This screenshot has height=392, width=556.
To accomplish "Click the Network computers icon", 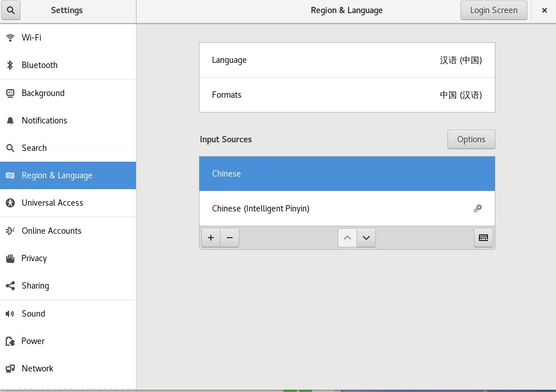I will (10, 369).
